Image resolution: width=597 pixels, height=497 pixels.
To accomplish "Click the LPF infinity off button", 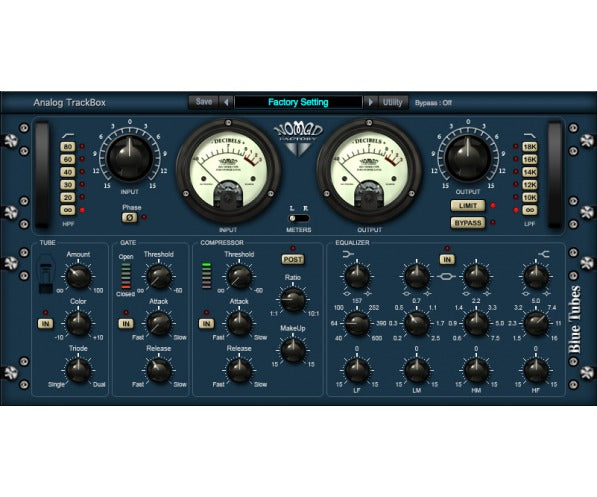I will (530, 210).
